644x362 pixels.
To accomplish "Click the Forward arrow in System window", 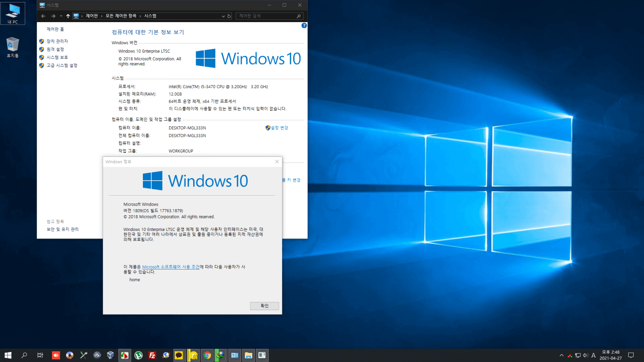I will point(53,16).
